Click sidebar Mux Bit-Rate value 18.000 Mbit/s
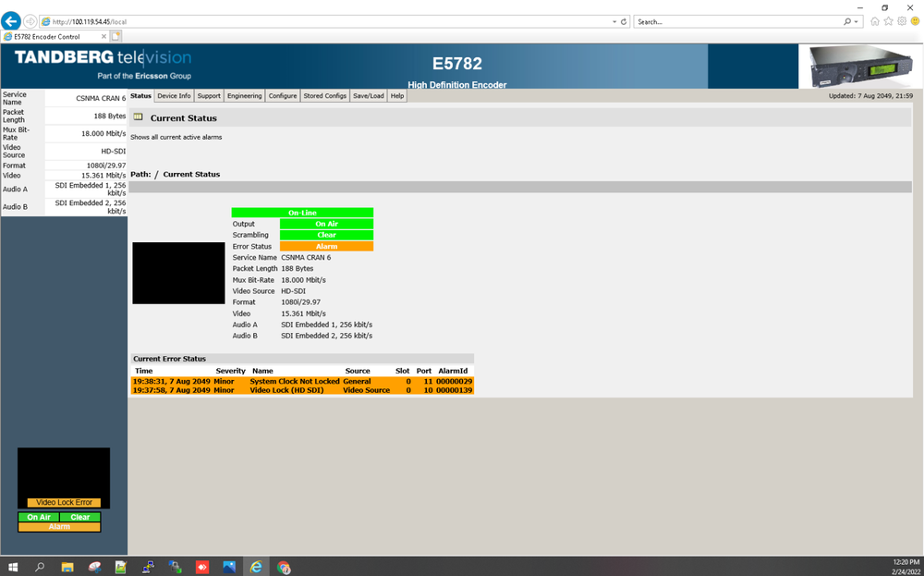 click(x=103, y=134)
